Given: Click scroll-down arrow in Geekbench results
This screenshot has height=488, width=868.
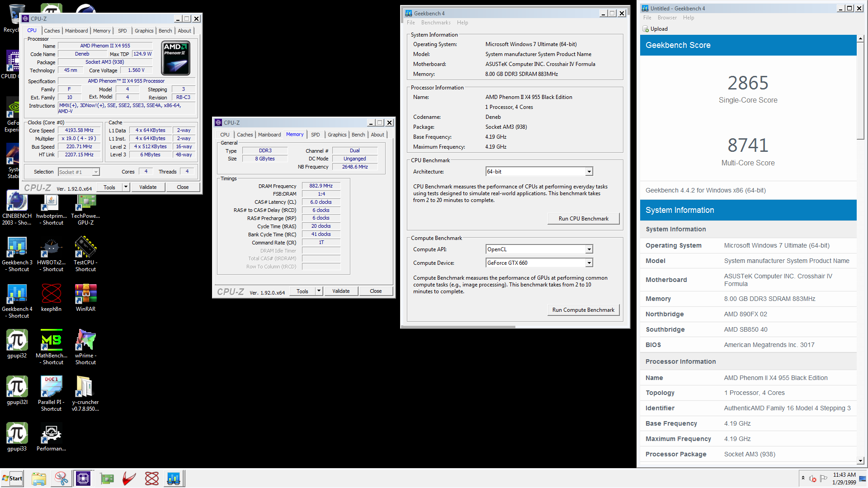Looking at the screenshot, I should tap(860, 461).
